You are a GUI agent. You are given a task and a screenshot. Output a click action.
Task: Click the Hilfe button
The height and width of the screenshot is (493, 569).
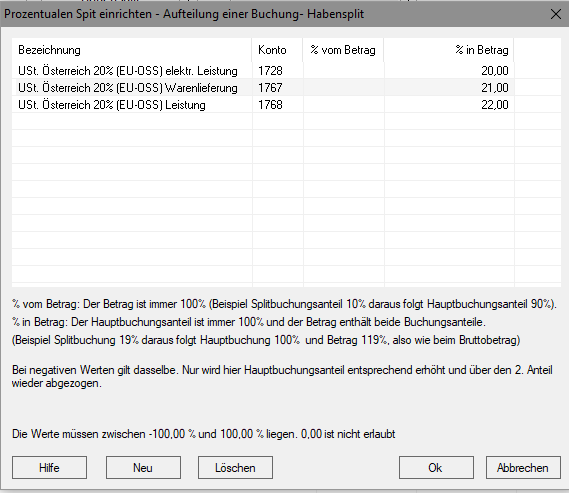tap(49, 467)
